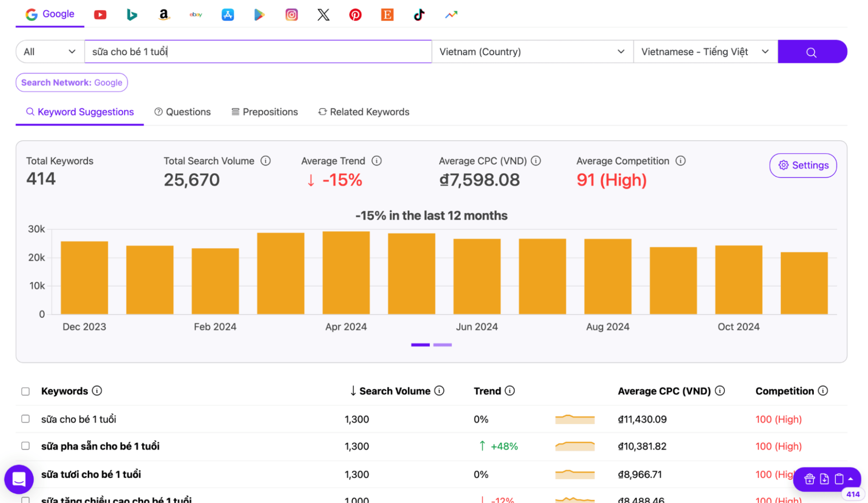Open the Questions tab

[x=183, y=112]
